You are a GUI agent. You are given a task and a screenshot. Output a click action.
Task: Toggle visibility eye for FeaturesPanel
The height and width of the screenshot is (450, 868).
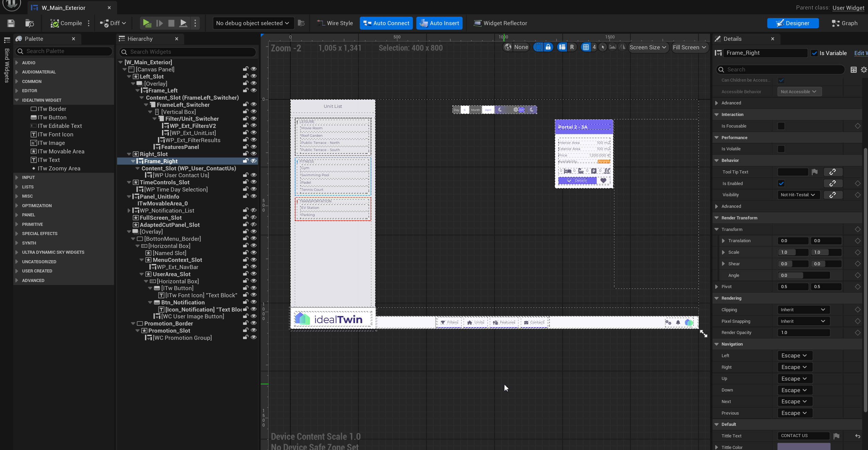tap(254, 147)
